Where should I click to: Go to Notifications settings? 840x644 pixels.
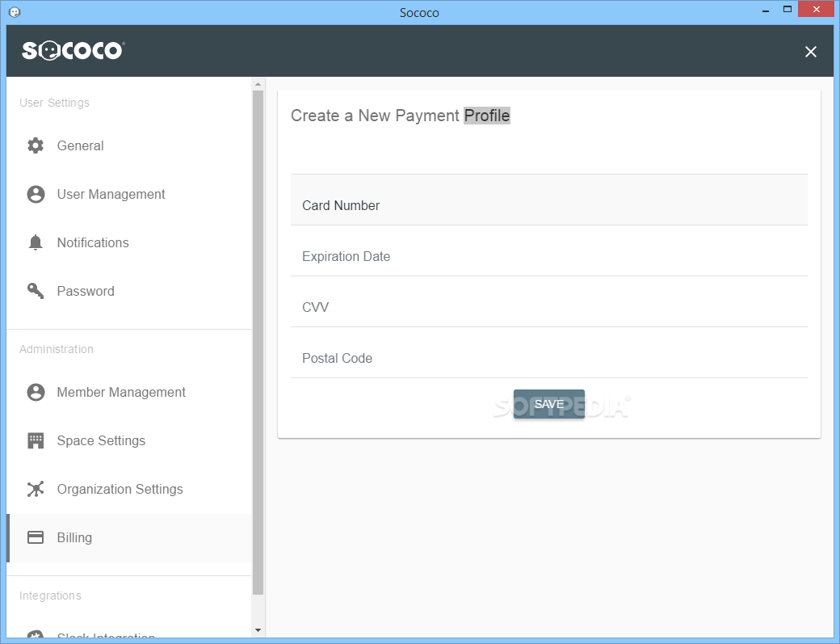[x=128, y=242]
